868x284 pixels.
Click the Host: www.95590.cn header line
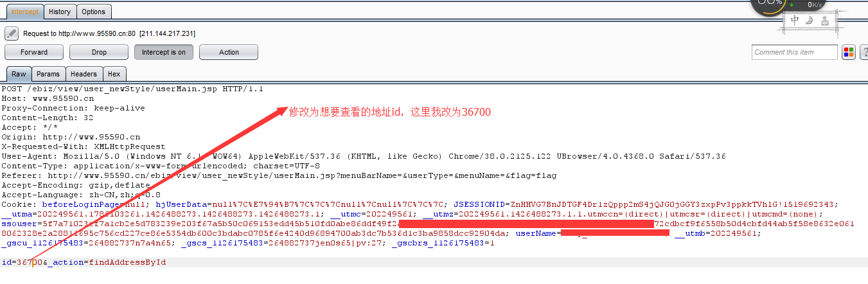(48, 98)
